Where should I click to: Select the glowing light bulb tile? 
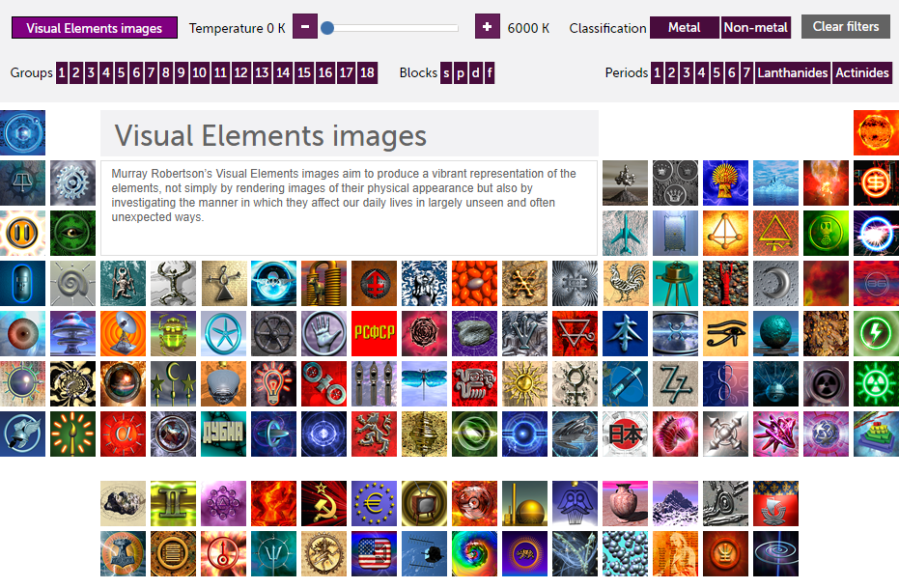pyautogui.click(x=273, y=383)
